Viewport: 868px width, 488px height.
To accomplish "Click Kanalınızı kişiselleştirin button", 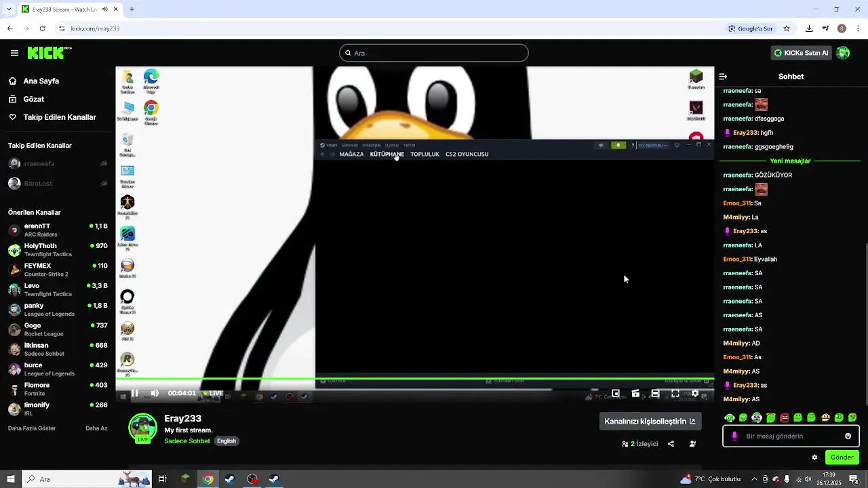I will (x=650, y=421).
